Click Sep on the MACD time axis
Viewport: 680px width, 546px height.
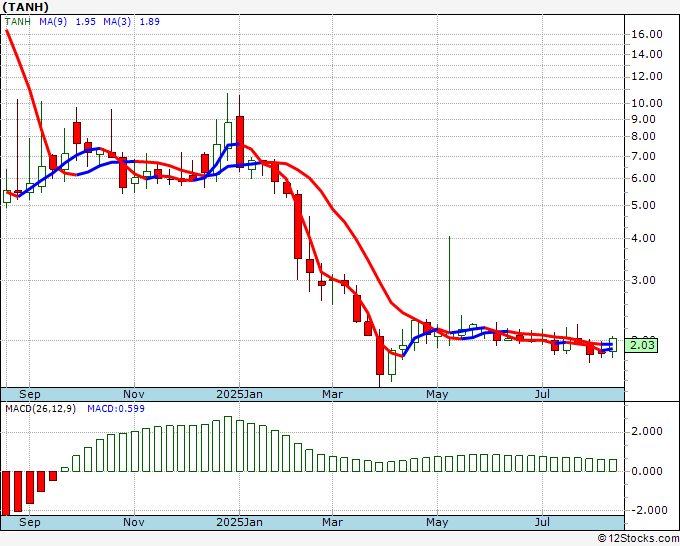(29, 522)
